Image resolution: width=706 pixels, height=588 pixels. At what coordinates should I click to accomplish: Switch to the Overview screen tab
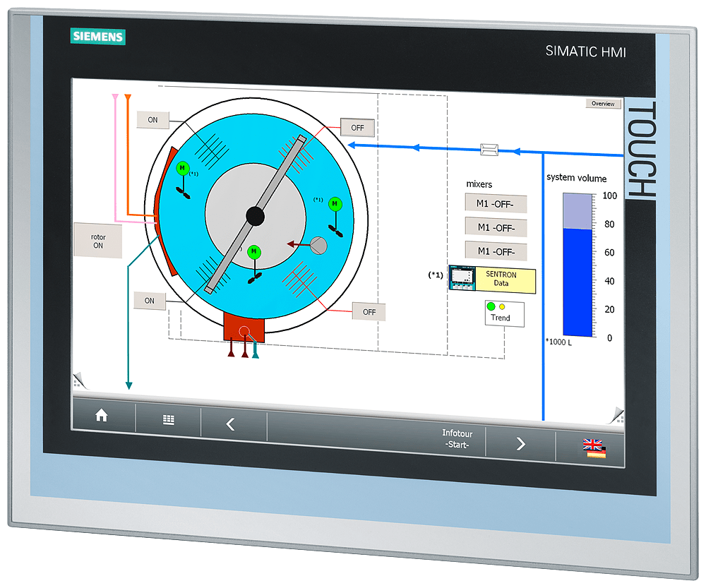(604, 103)
